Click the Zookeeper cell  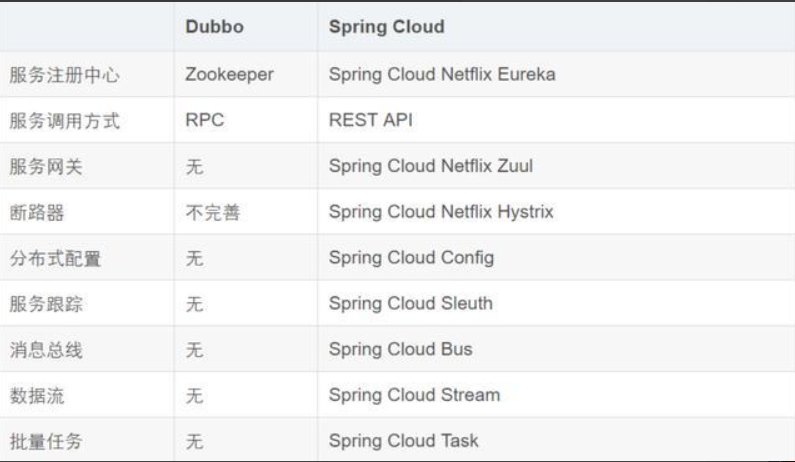229,74
